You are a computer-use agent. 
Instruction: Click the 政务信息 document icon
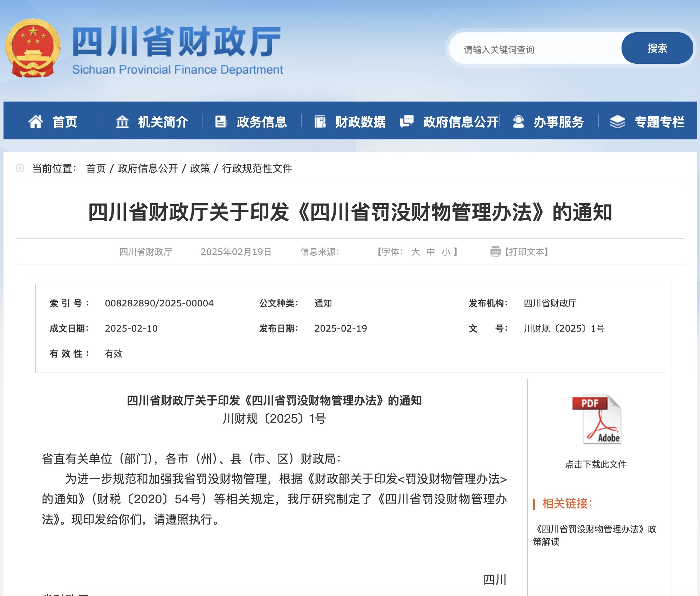[221, 122]
